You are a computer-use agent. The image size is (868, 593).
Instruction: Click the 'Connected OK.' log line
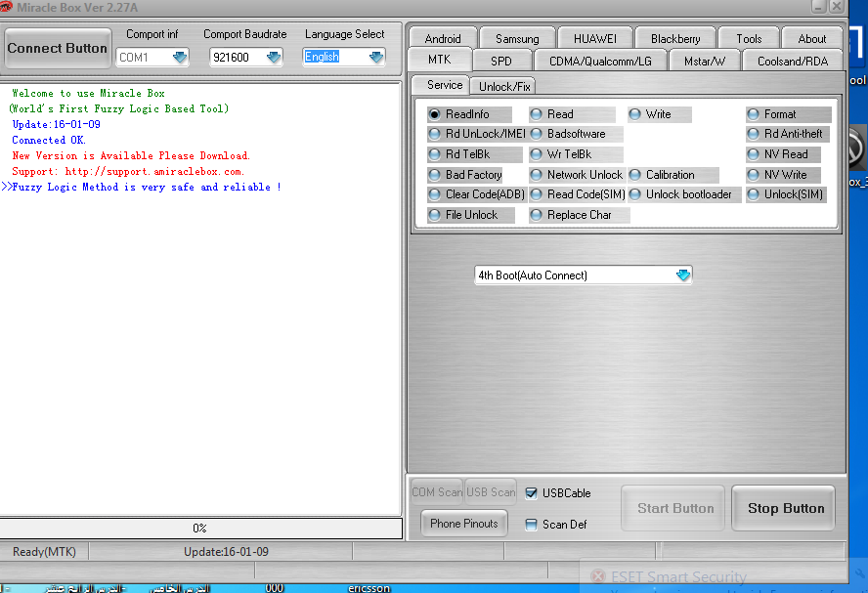click(49, 141)
